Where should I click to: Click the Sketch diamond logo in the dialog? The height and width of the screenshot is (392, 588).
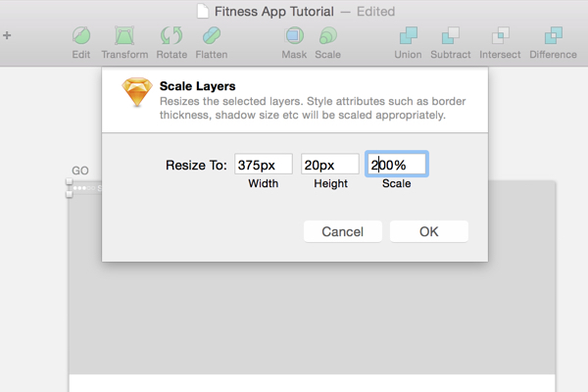[x=137, y=92]
